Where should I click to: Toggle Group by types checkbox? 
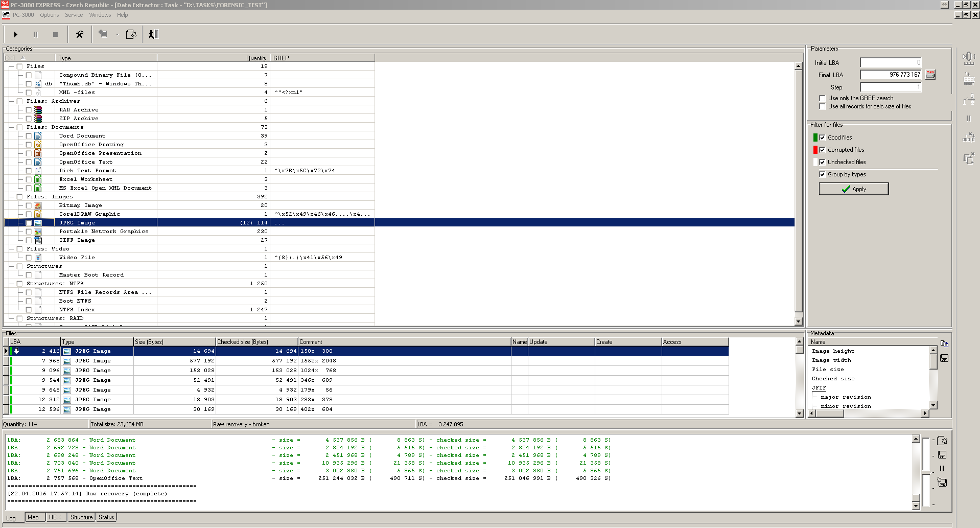pos(822,174)
